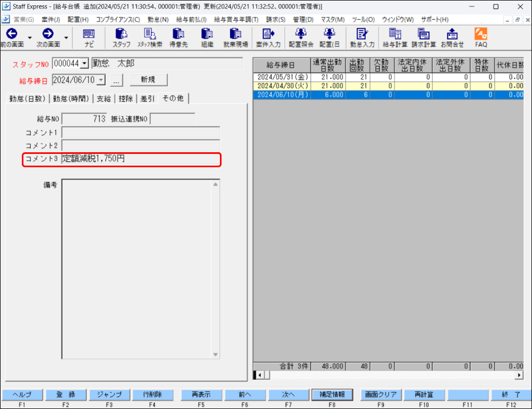Select the その他 tab
Viewport: 532px width, 409px height.
click(x=173, y=98)
